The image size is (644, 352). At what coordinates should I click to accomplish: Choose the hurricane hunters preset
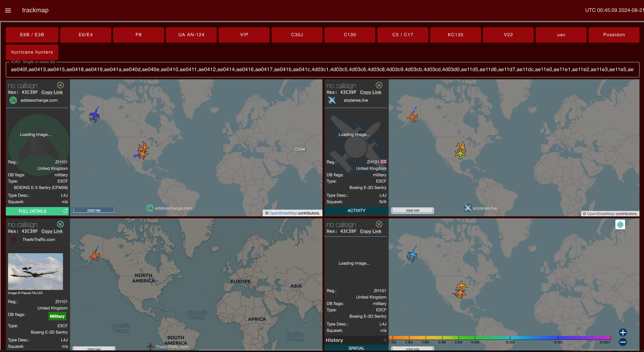click(x=32, y=52)
